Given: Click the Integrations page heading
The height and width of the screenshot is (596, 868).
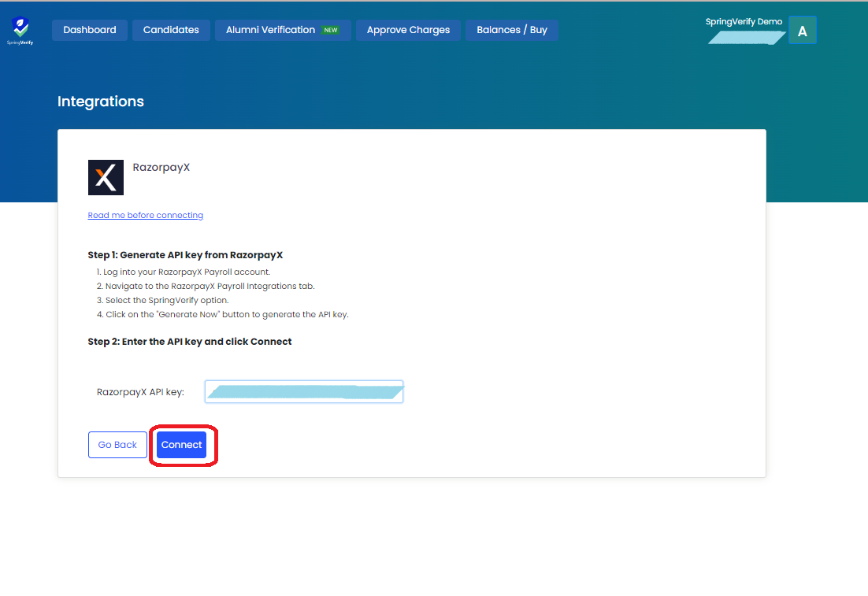Looking at the screenshot, I should (x=101, y=102).
